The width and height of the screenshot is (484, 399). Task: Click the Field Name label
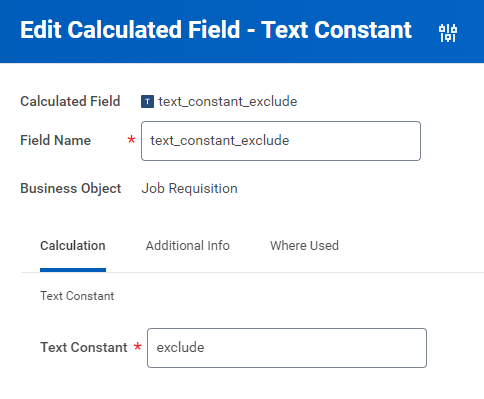coord(55,140)
